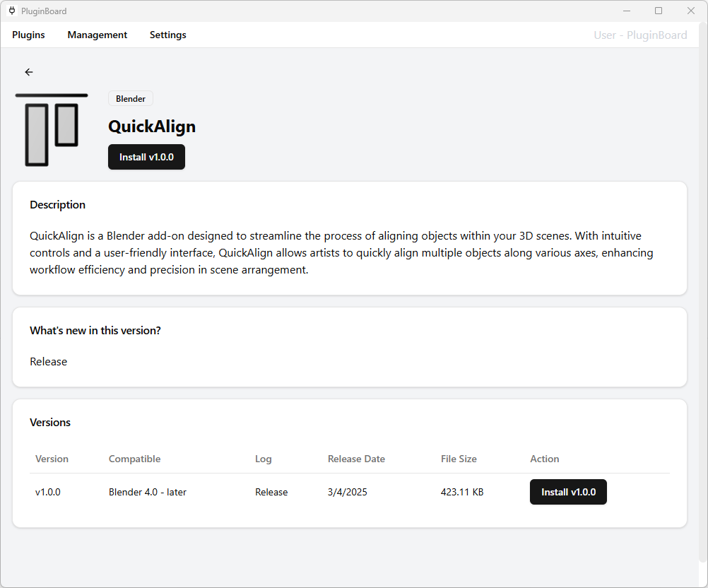This screenshot has width=708, height=588.
Task: Click the Log column header
Action: click(264, 459)
